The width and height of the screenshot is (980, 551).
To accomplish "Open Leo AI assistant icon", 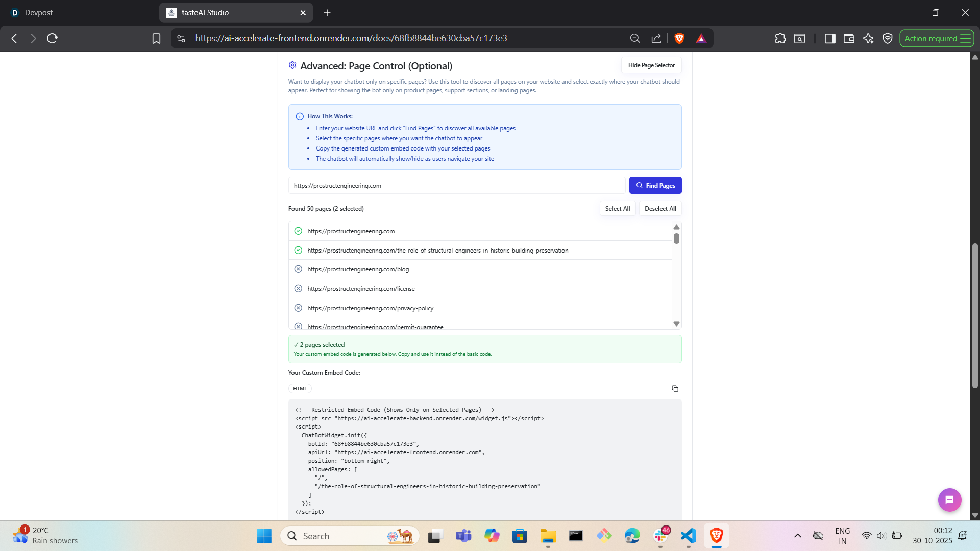I will 868,38.
